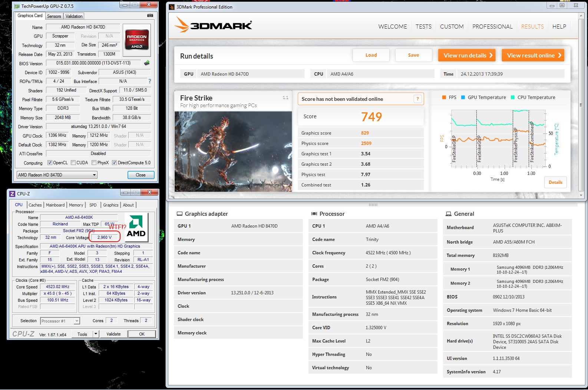Click the General laptop icon
The width and height of the screenshot is (588, 390).
pos(449,214)
